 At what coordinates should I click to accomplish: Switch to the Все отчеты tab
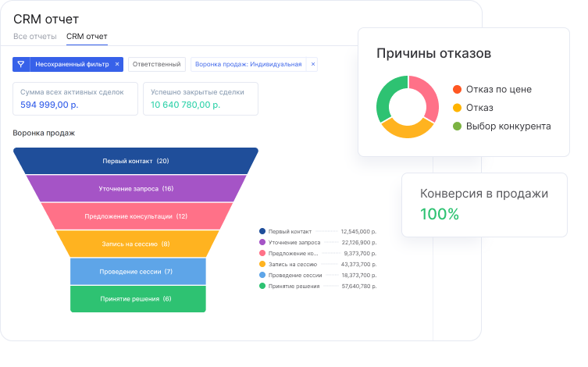[35, 37]
